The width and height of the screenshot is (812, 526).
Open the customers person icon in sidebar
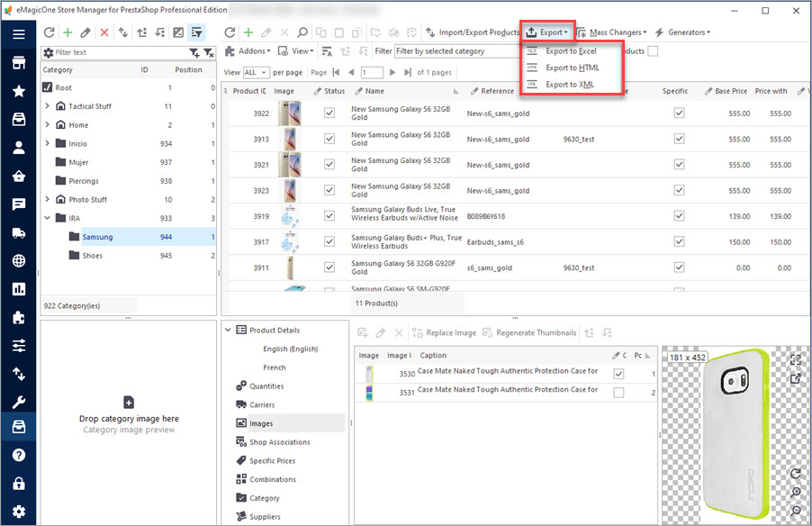19,148
